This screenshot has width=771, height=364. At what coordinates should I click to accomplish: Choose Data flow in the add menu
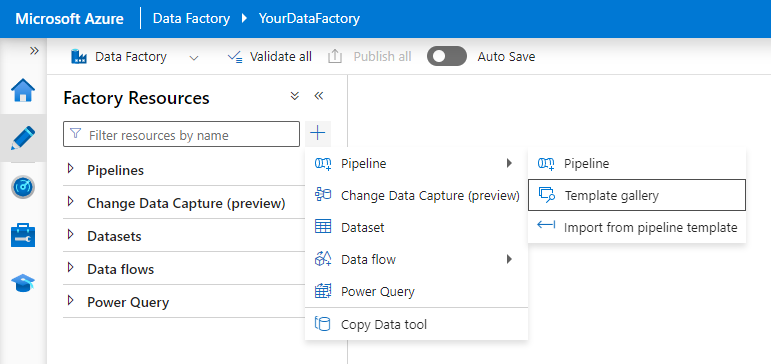(416, 259)
